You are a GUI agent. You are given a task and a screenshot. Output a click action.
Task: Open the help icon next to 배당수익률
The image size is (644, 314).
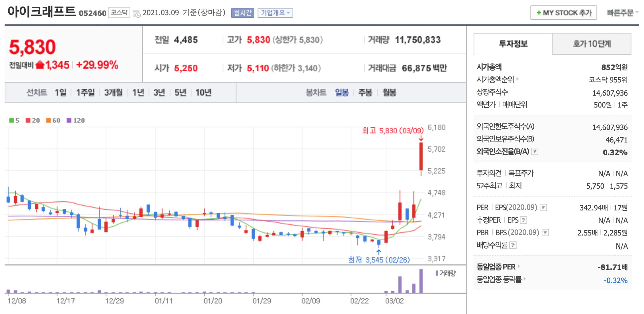tap(513, 245)
